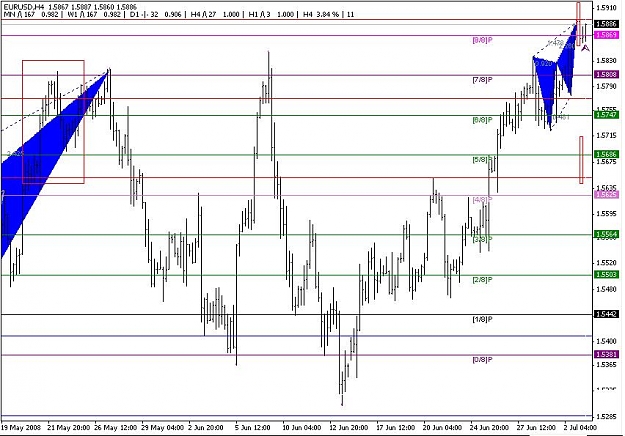Select the pink [4/8]P Murrey level label

(x=482, y=200)
